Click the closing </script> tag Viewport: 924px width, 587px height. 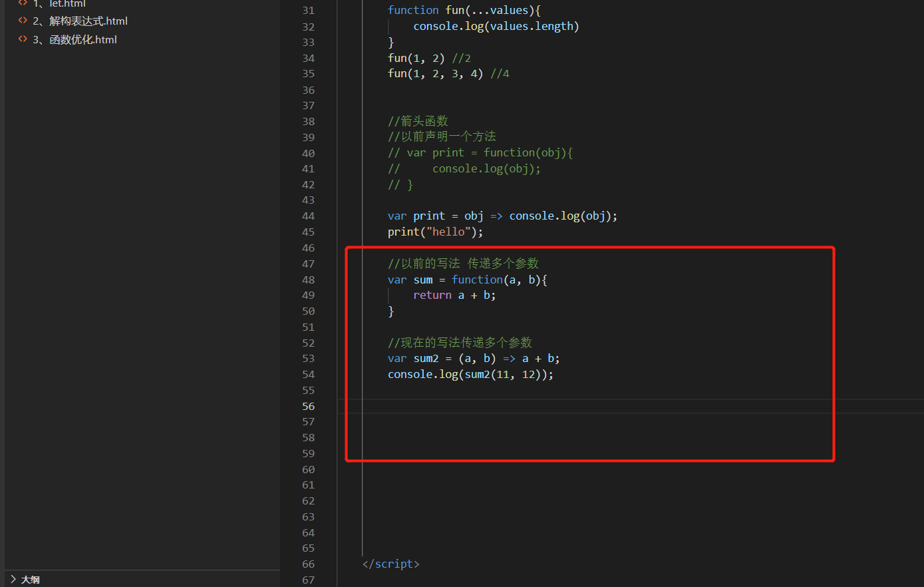click(x=391, y=564)
